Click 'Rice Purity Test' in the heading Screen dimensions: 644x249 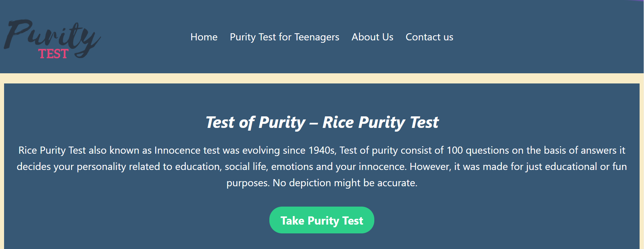point(380,122)
